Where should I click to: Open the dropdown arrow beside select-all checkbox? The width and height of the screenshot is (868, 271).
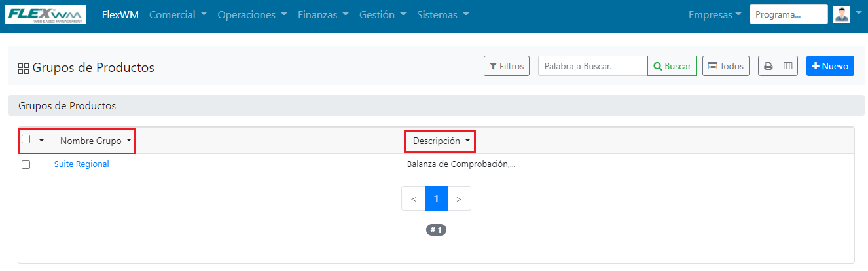42,140
